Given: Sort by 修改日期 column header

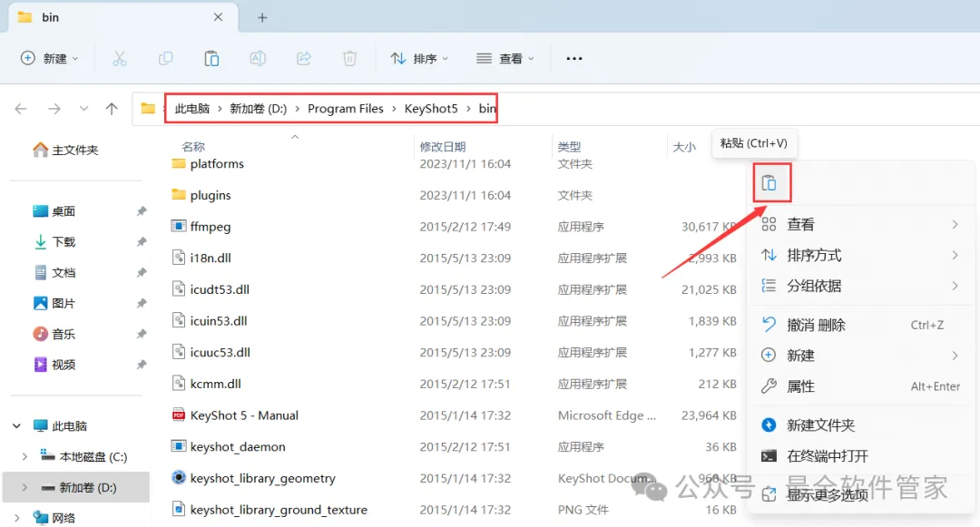Looking at the screenshot, I should [443, 147].
